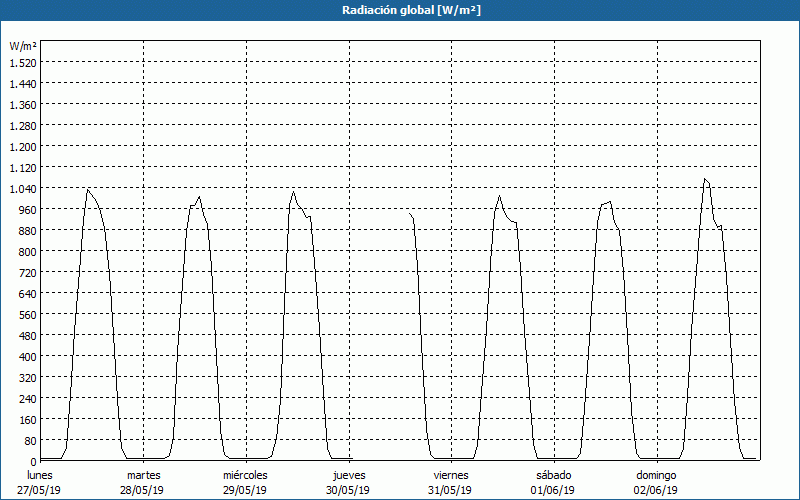Click the 'lunes' day label

click(x=40, y=475)
